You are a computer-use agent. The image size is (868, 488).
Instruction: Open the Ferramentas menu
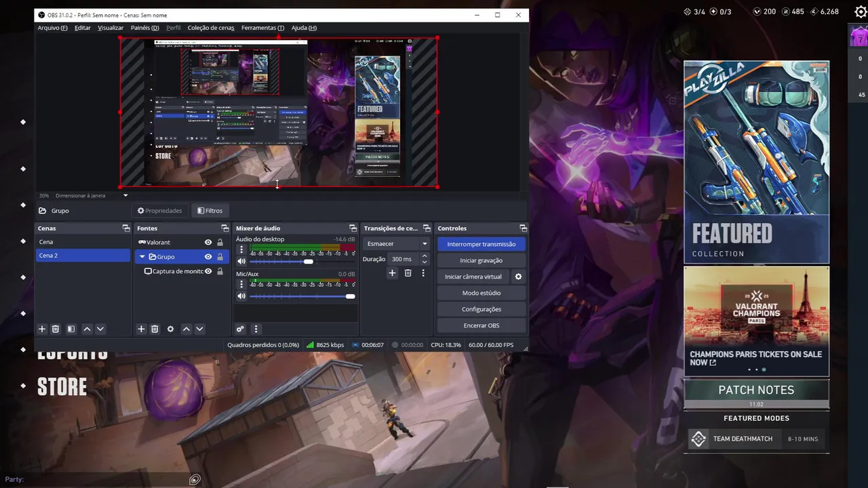coord(262,28)
